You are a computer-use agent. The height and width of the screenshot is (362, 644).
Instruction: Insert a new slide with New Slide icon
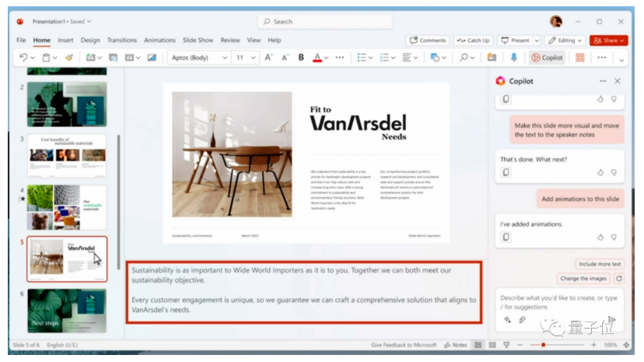[90, 58]
